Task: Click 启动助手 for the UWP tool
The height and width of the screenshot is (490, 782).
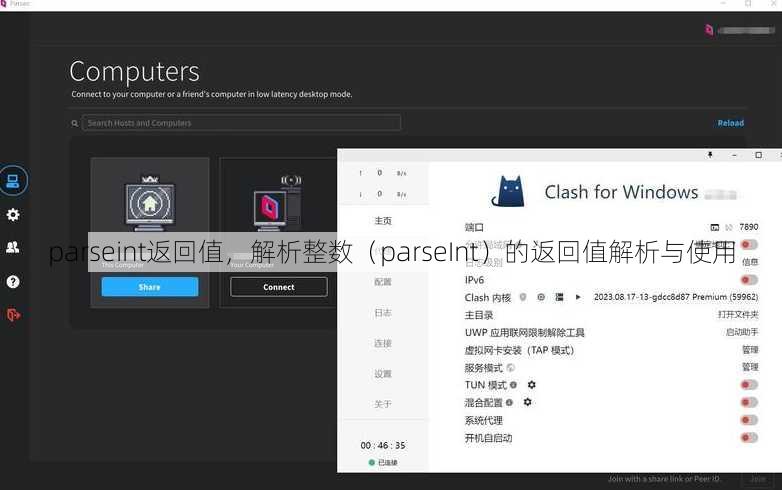Action: pyautogui.click(x=742, y=332)
